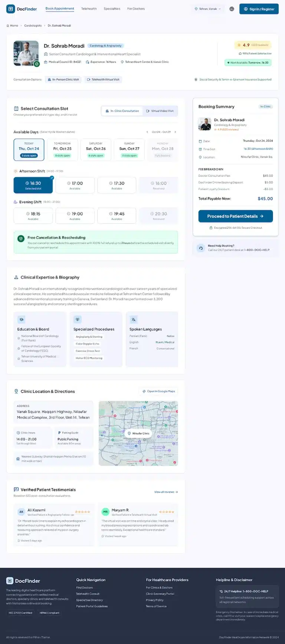This screenshot has width=285, height=644.
Task: Click the DocFinder logo icon in header
Action: click(x=11, y=9)
